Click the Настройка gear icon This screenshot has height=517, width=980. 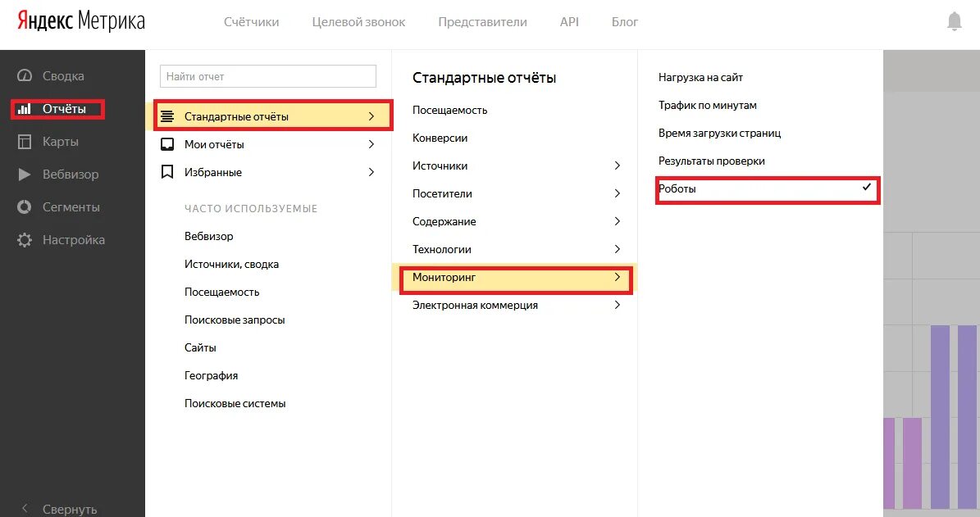[25, 240]
